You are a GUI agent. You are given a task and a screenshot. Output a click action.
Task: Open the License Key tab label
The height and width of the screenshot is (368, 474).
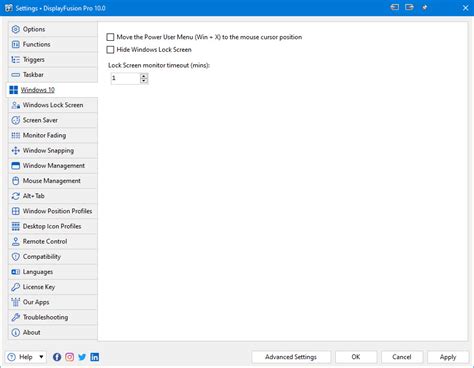(x=39, y=287)
